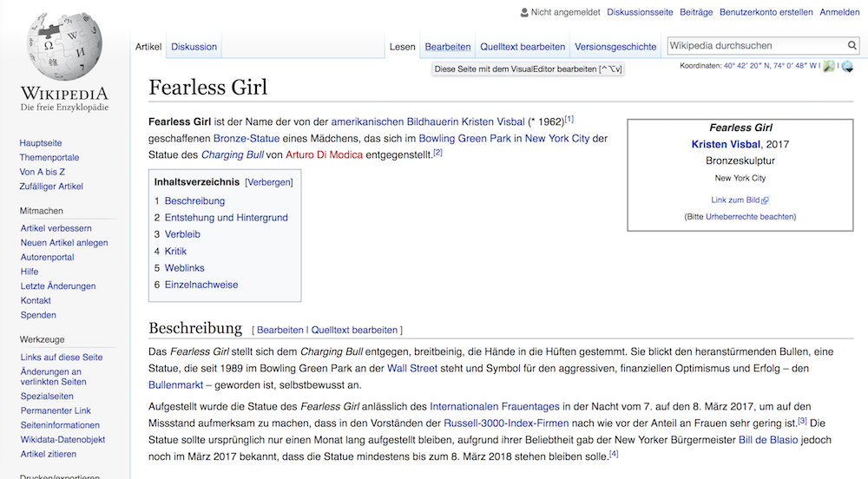The width and height of the screenshot is (868, 479).
Task: Open Urheberrechte beachten in the infobox
Action: (750, 217)
